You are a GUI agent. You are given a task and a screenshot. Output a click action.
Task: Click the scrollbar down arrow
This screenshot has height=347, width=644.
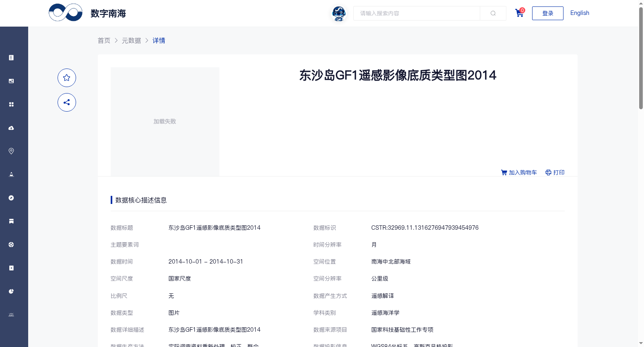pos(641,343)
